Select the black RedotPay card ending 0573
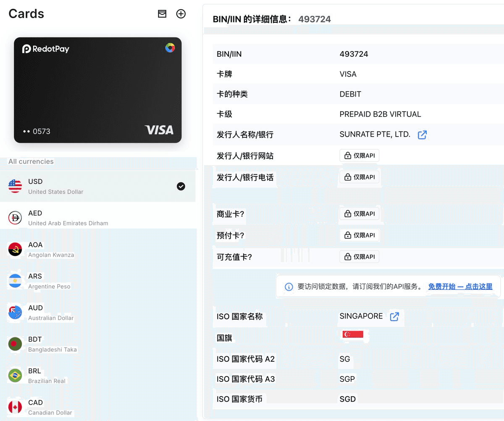The image size is (504, 421). point(98,90)
